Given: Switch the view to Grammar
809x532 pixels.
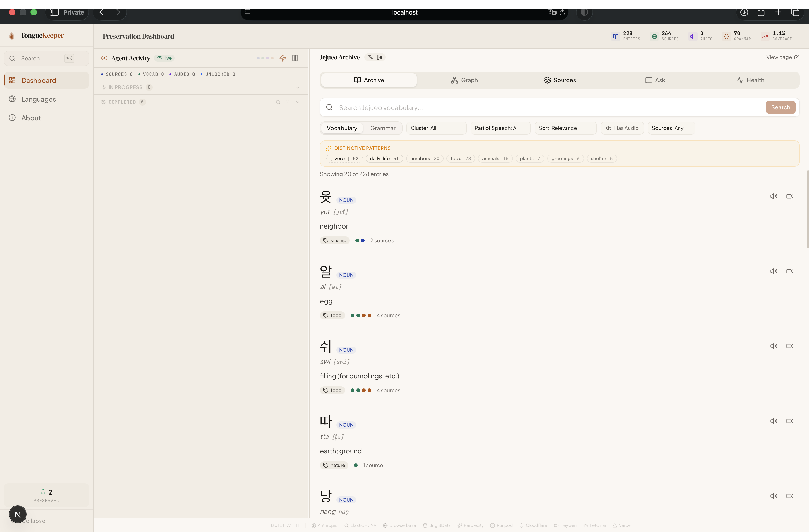Looking at the screenshot, I should (383, 128).
